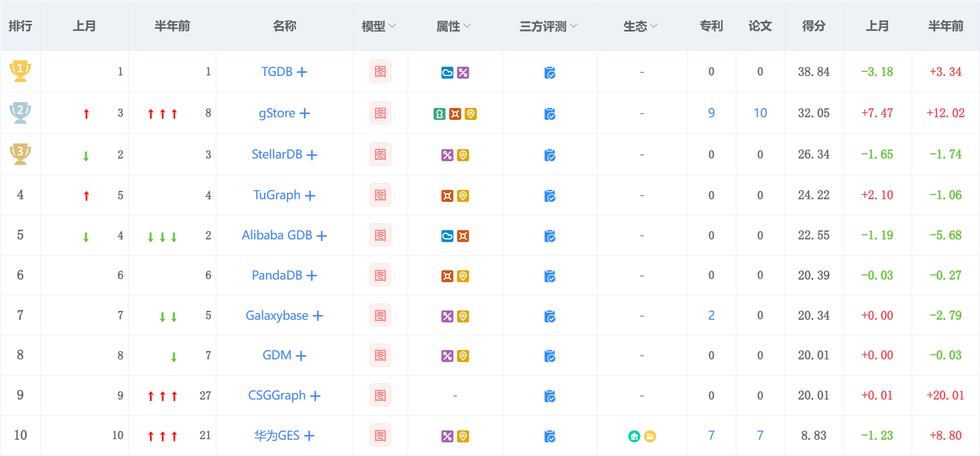980x456 pixels.
Task: Click CSGGraph half-year change +20.01
Action: click(945, 395)
